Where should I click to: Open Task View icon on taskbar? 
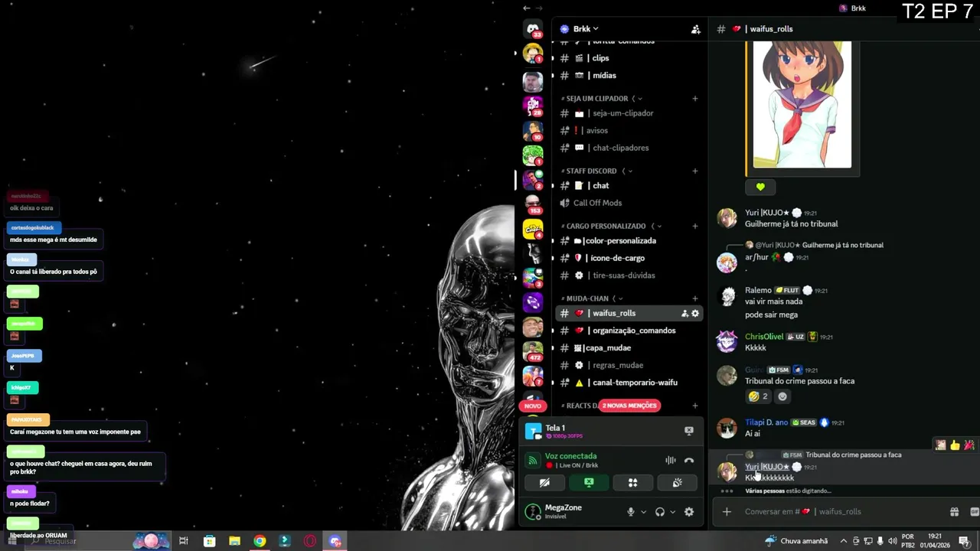[184, 541]
